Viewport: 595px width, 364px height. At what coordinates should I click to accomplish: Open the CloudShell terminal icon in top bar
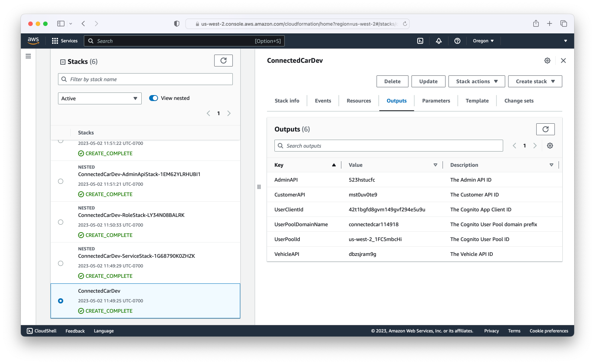point(420,41)
